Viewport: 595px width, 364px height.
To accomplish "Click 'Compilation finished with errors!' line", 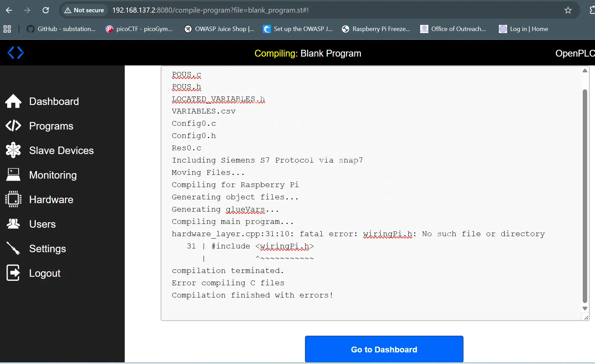I will tap(252, 295).
